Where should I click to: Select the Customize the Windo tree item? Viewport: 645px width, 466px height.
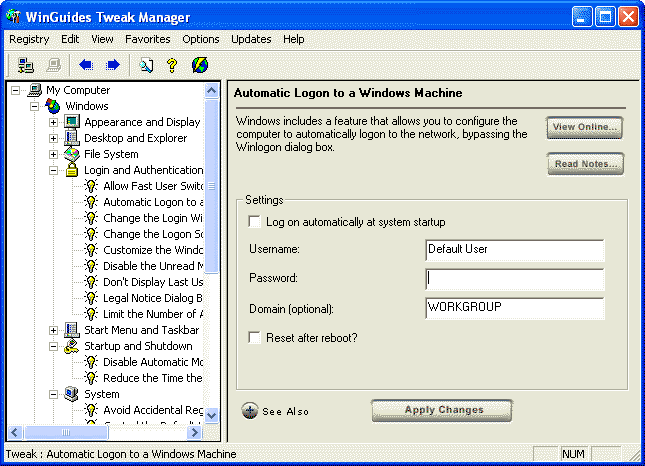click(153, 250)
